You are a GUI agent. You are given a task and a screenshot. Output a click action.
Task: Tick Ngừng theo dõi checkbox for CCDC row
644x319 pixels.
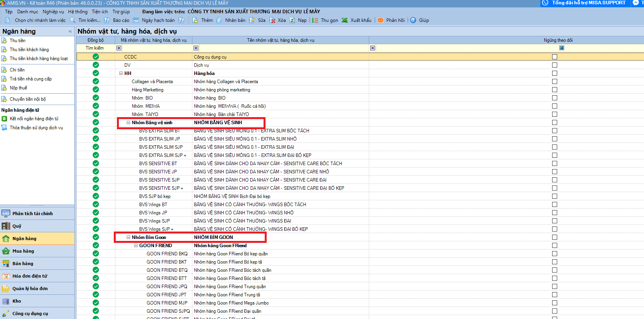(x=554, y=57)
